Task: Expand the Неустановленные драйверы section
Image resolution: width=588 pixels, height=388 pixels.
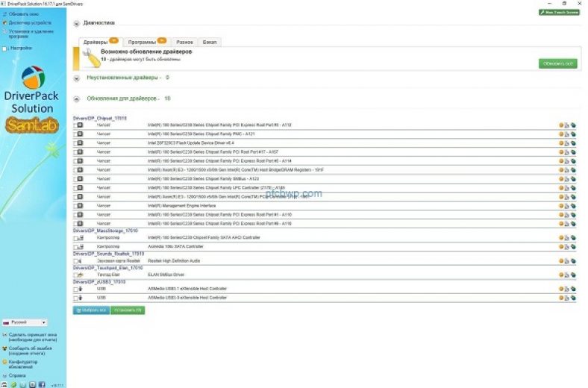Action: click(77, 78)
